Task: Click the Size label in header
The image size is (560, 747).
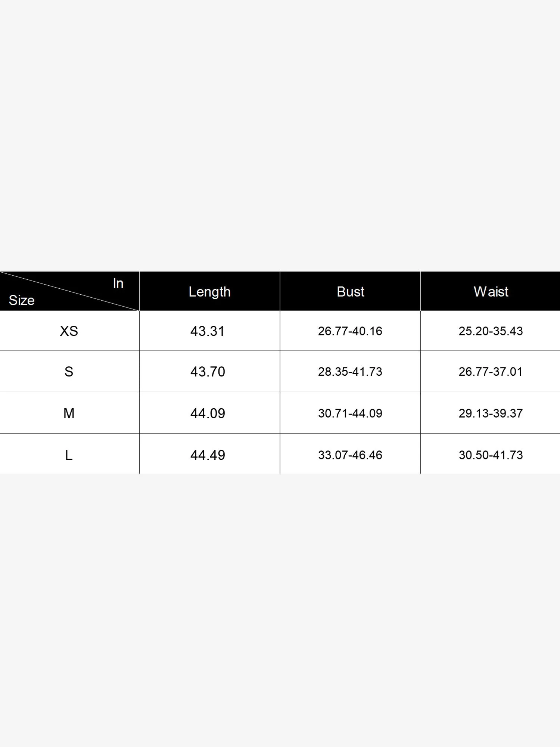Action: click(22, 300)
